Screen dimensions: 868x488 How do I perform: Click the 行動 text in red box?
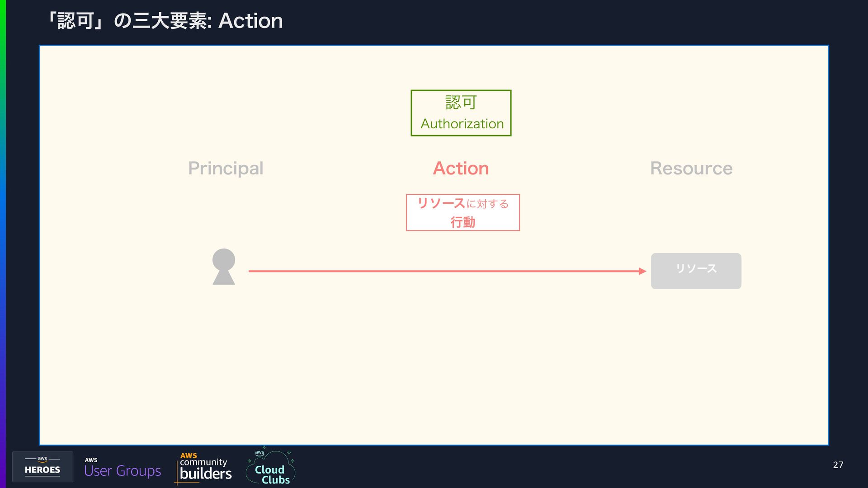pyautogui.click(x=463, y=222)
